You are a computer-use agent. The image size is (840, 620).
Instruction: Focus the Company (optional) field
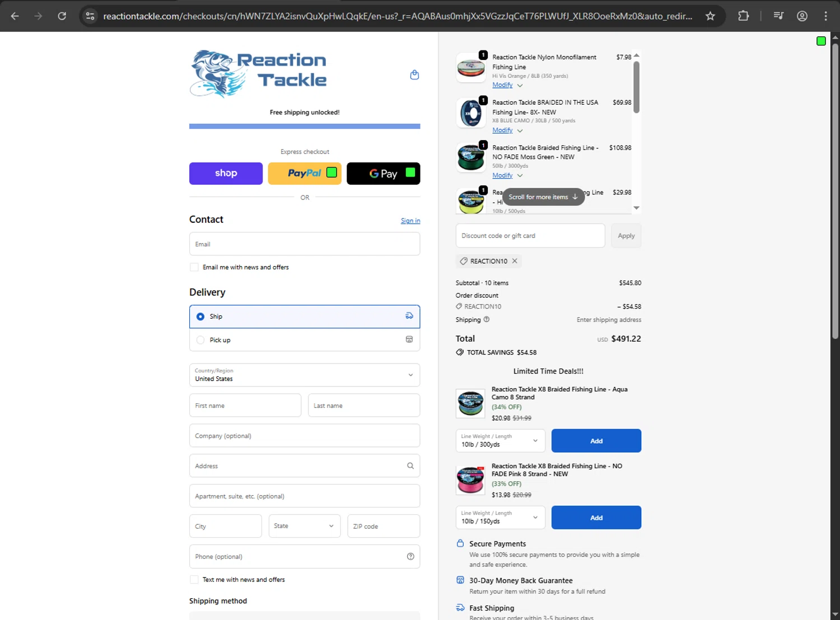(x=305, y=436)
